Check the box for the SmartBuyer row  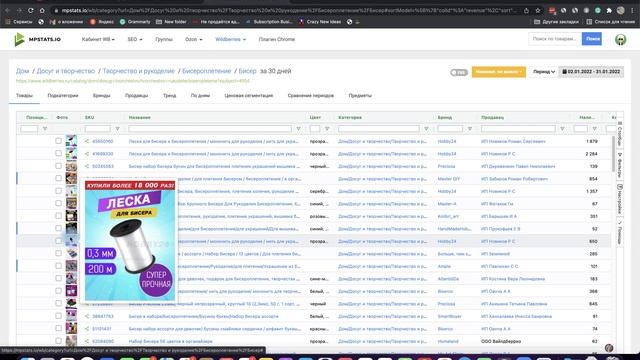coord(58,316)
